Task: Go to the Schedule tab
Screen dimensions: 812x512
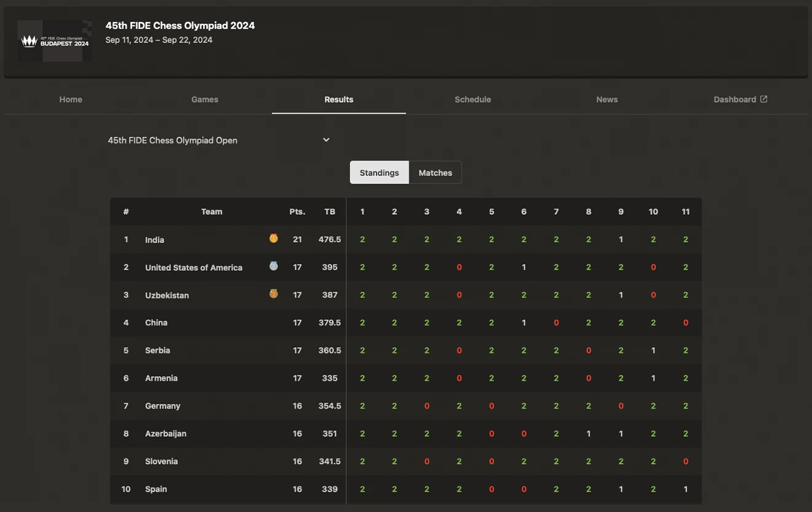Action: click(x=473, y=99)
